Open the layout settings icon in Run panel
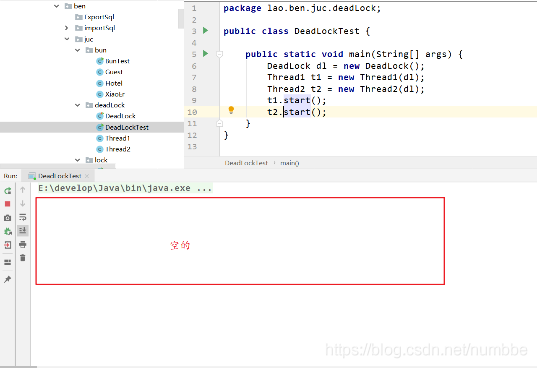Screen dimensions: 537x368 click(x=8, y=262)
